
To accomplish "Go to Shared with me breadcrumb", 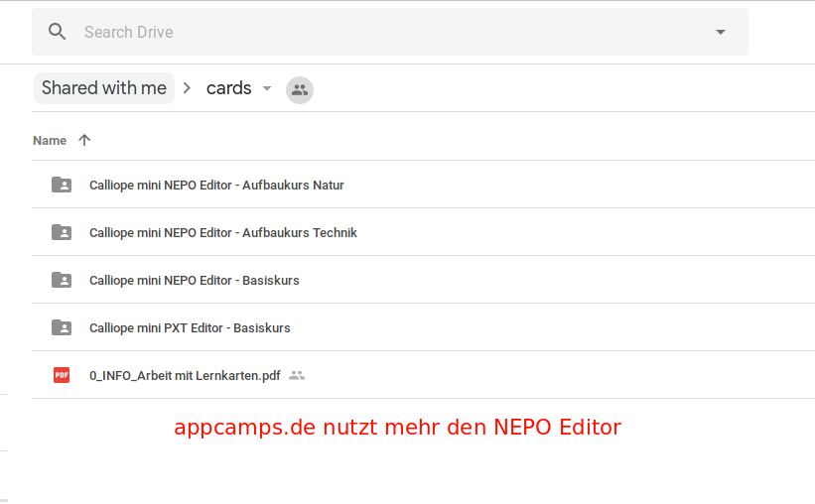I will pos(104,88).
